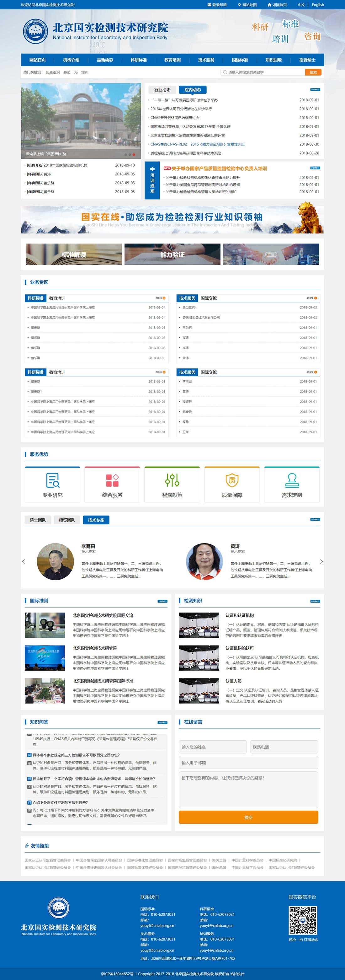Open the 质量保障 shield icon

click(232, 480)
